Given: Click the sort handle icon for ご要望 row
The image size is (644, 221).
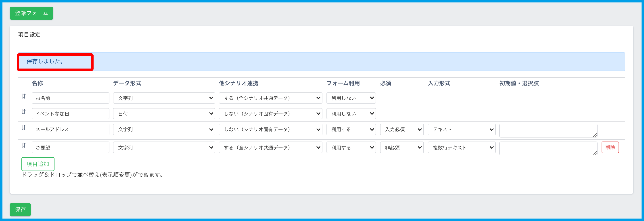Looking at the screenshot, I should [23, 145].
